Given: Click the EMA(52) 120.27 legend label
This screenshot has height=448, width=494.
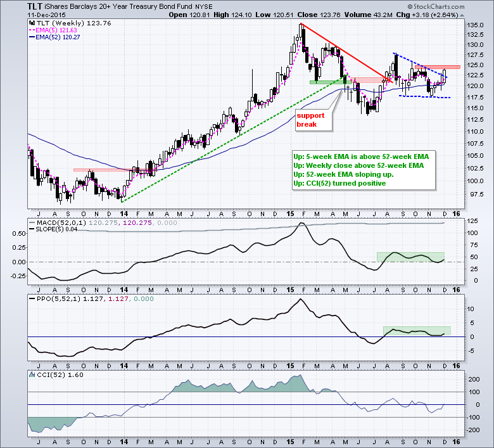Looking at the screenshot, I should (58, 37).
